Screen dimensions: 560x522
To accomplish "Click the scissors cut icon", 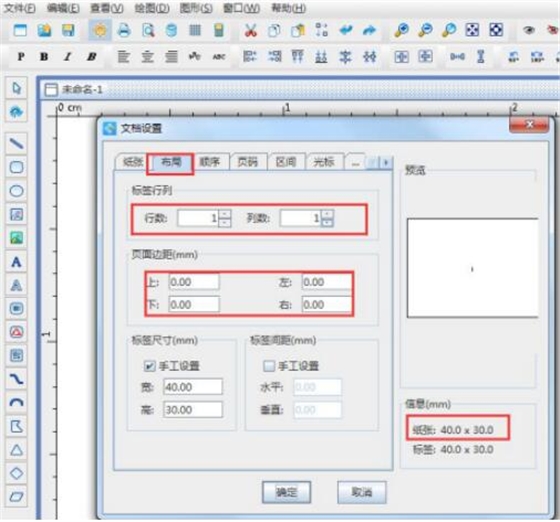I will (x=250, y=30).
